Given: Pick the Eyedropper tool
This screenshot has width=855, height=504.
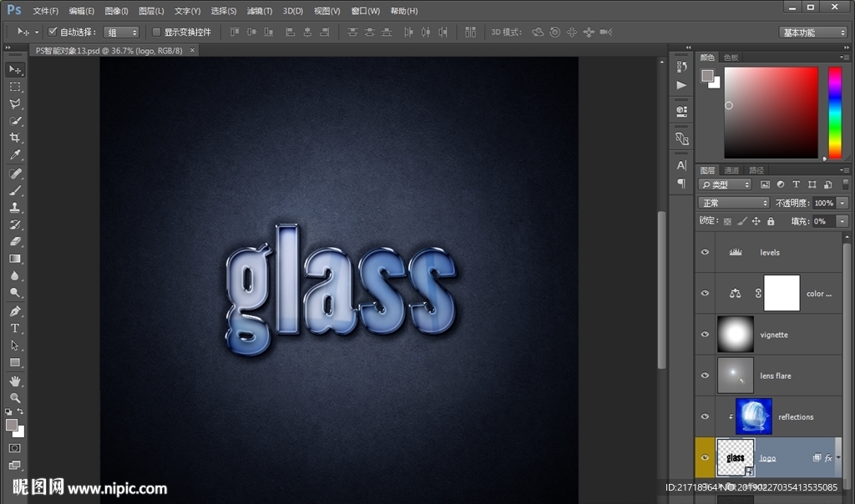Looking at the screenshot, I should point(15,155).
